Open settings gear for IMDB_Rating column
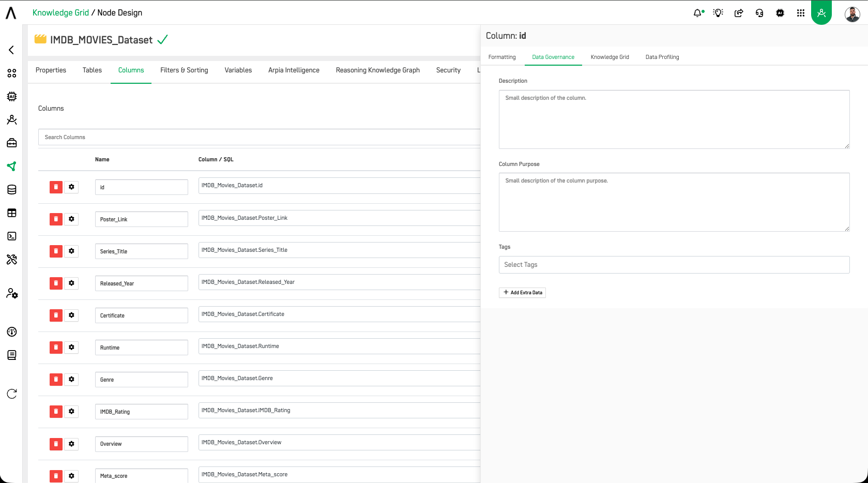868x483 pixels. tap(71, 411)
